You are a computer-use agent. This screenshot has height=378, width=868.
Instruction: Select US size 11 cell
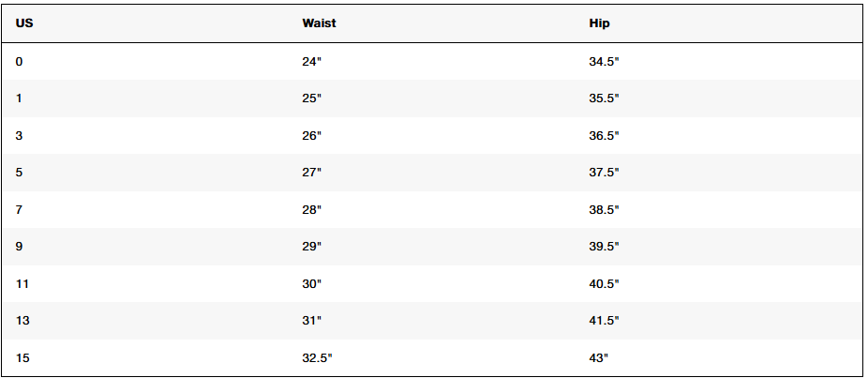(x=22, y=284)
